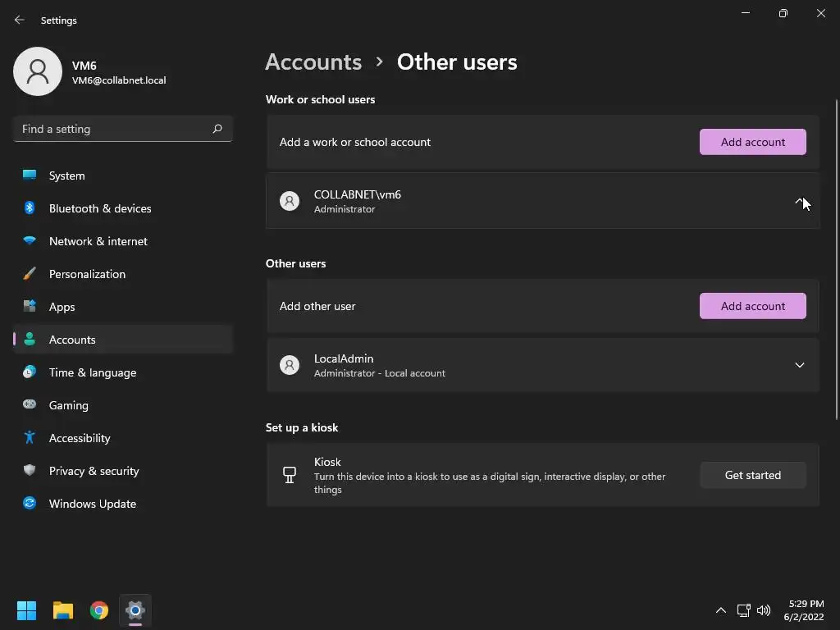Add a work or school account
840x630 pixels.
pyautogui.click(x=752, y=142)
